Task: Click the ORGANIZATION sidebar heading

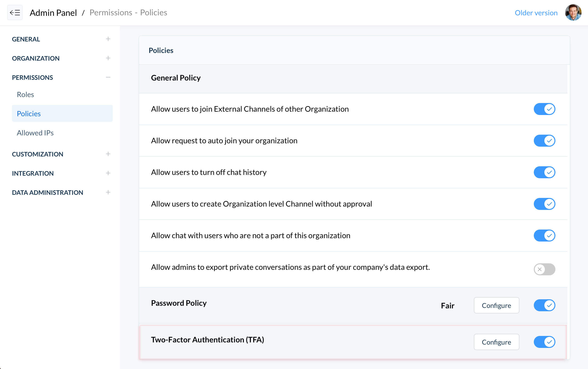Action: 36,58
